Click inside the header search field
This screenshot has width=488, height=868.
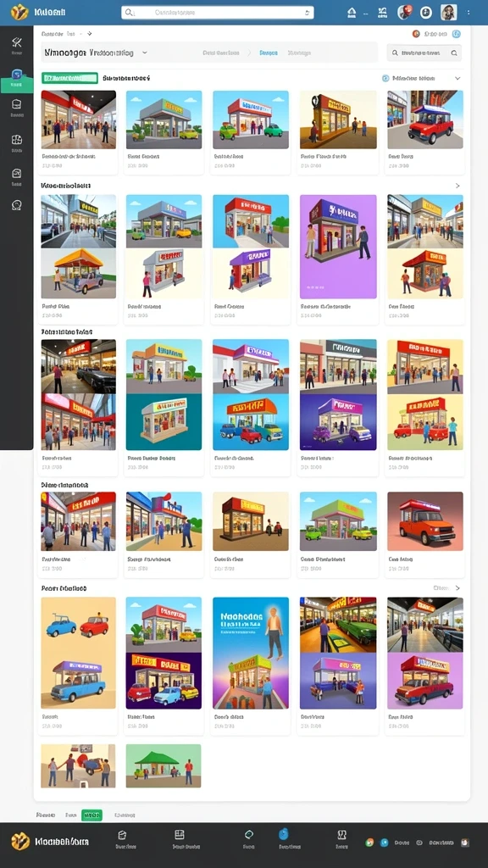[x=218, y=12]
